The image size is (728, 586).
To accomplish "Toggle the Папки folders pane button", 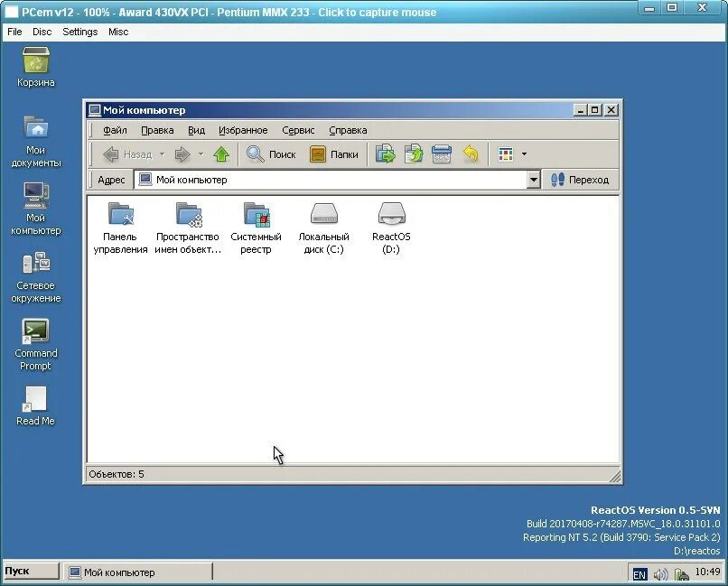I will [334, 154].
